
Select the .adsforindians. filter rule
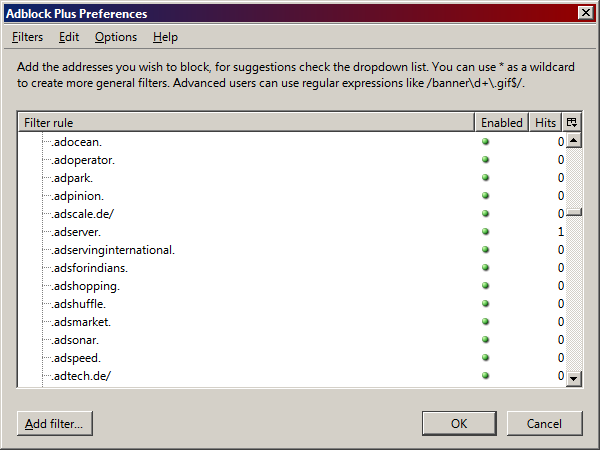(89, 268)
